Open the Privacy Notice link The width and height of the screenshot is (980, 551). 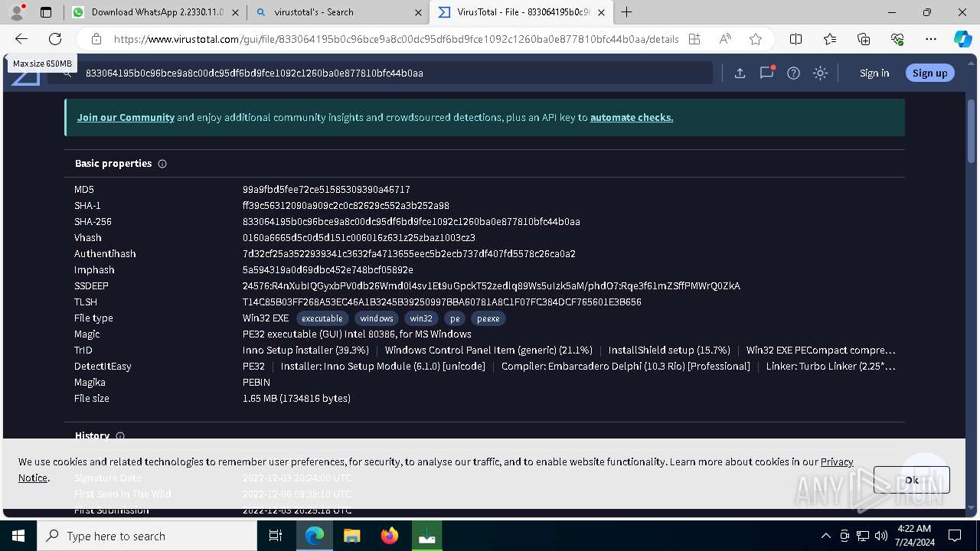coord(837,462)
